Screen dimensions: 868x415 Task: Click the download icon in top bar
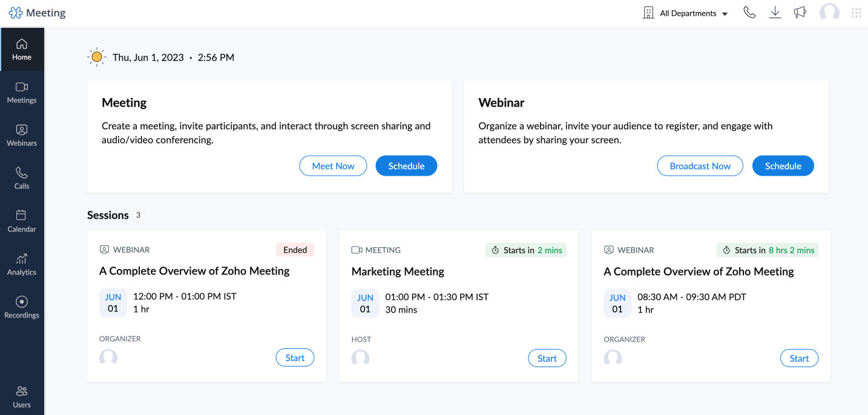coord(775,13)
